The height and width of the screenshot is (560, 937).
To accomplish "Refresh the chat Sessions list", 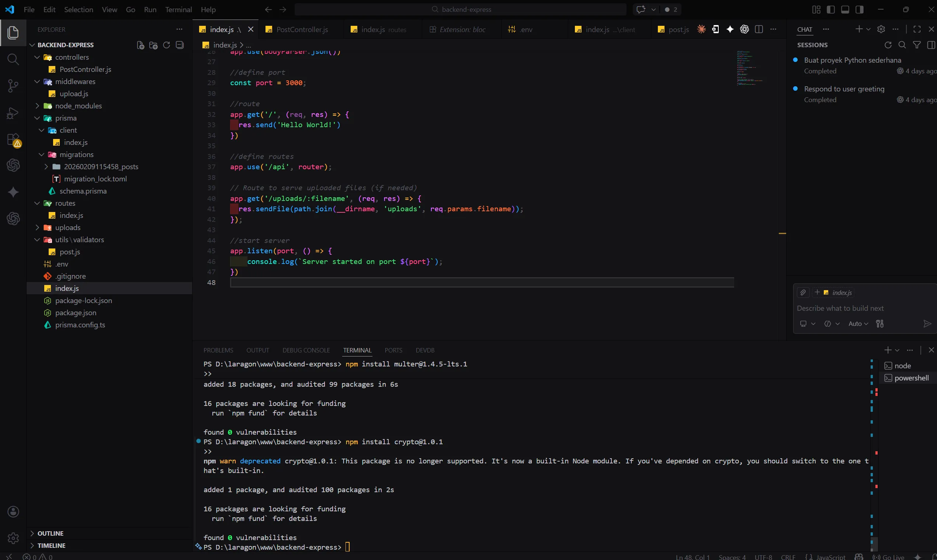I will [888, 45].
